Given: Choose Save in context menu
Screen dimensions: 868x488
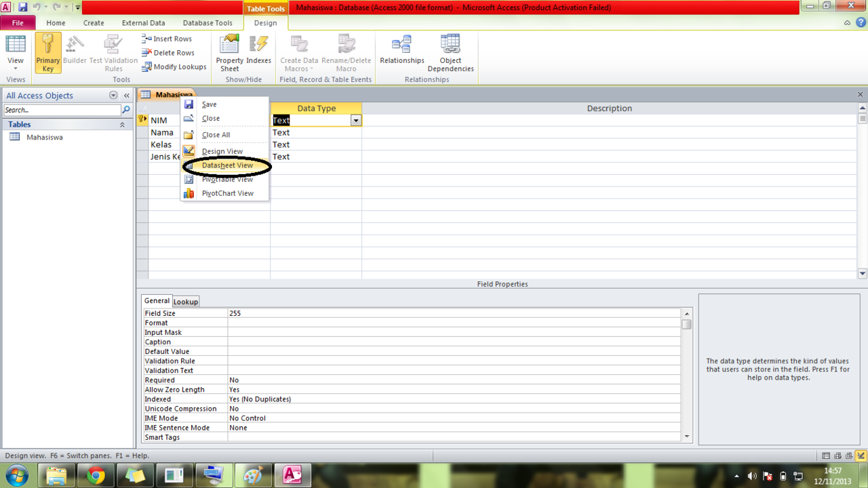Looking at the screenshot, I should (x=224, y=104).
